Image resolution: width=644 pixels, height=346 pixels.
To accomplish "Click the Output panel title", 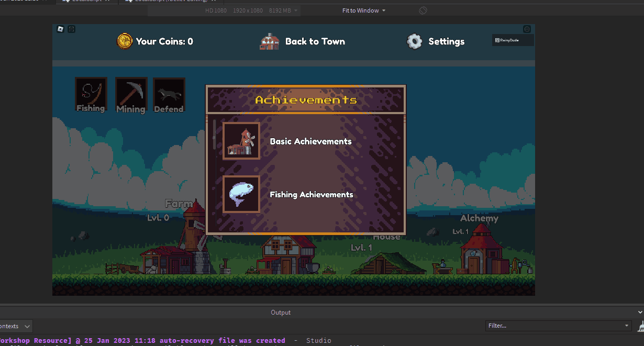I will [x=281, y=312].
